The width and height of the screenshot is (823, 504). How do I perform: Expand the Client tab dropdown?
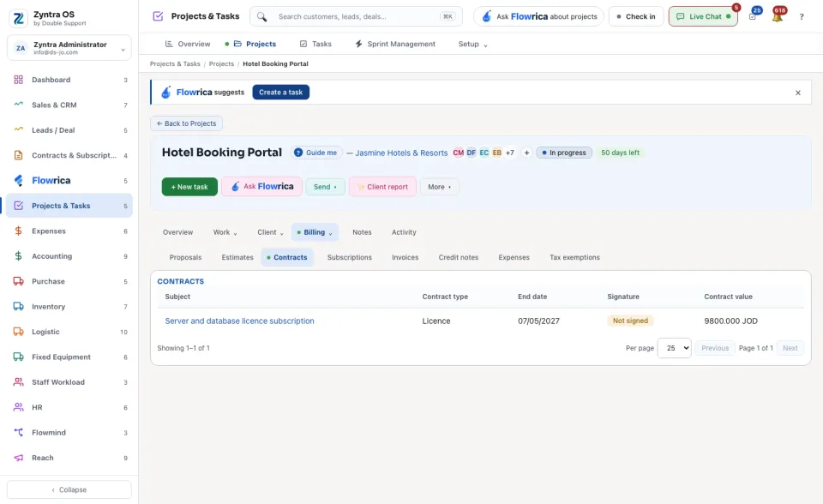pyautogui.click(x=270, y=232)
